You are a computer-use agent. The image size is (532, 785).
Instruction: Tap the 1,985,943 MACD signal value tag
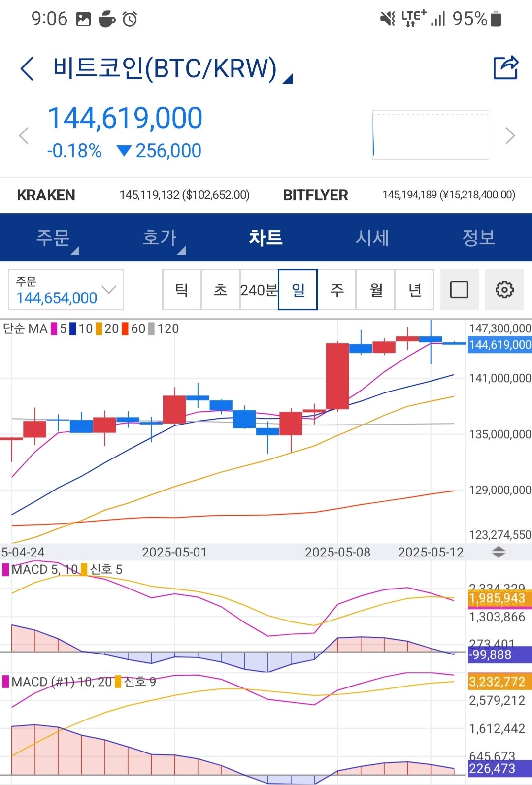pyautogui.click(x=499, y=599)
